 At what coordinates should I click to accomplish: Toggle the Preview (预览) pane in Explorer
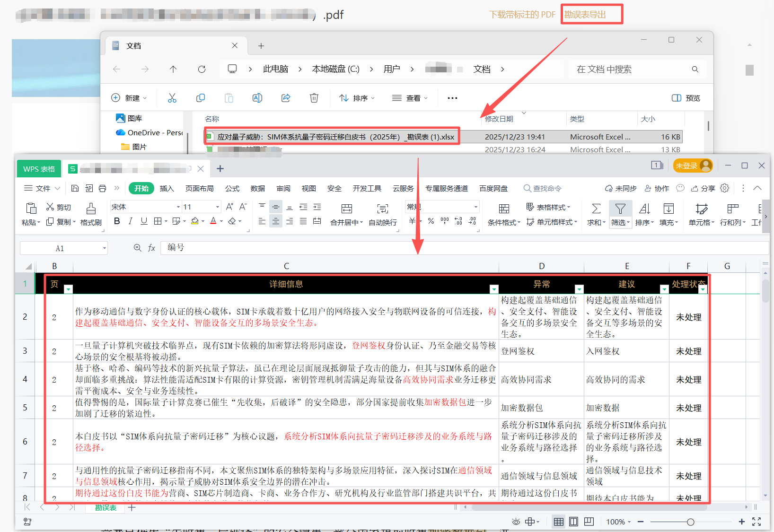pos(686,98)
